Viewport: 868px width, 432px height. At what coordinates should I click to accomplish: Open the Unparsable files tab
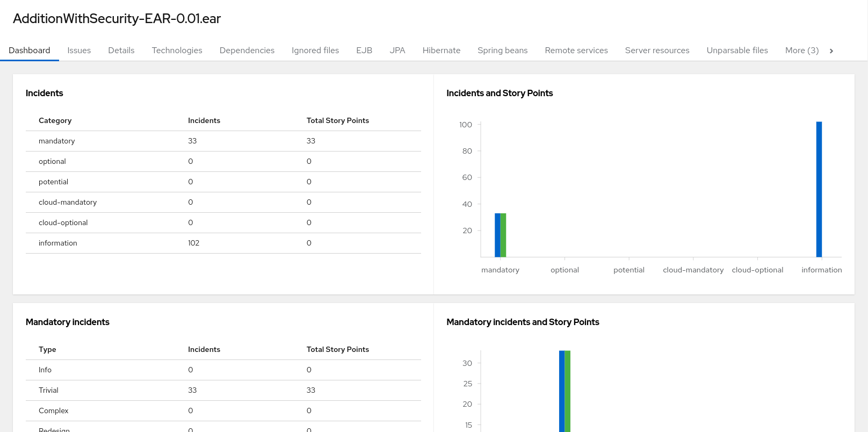(737, 51)
